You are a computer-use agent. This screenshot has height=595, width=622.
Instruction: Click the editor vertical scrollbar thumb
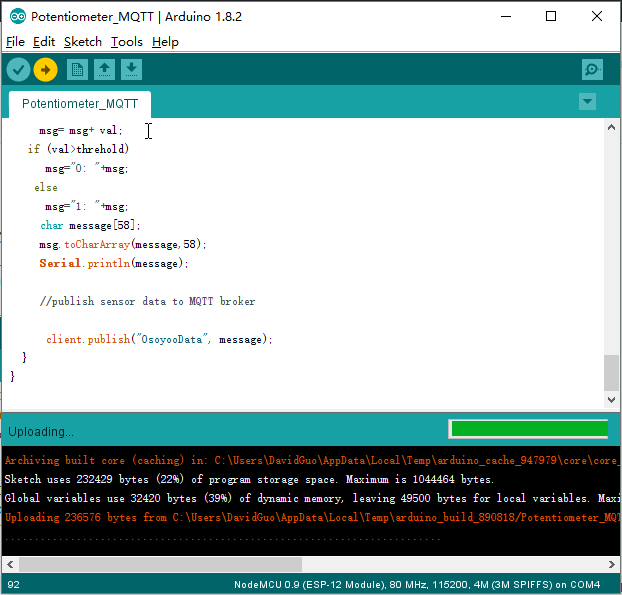pos(611,372)
